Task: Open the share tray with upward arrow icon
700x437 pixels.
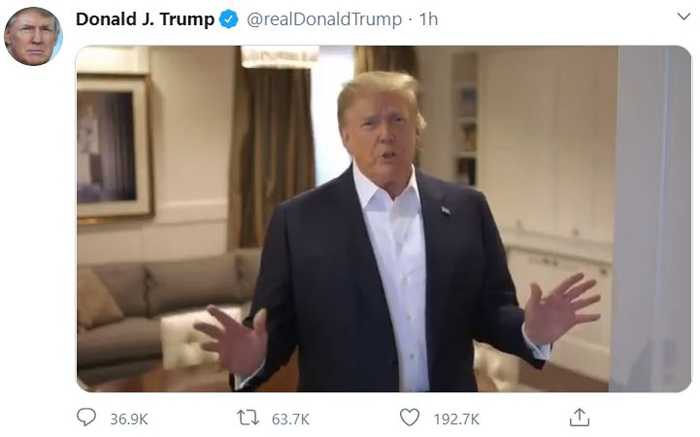Action: coord(579,417)
